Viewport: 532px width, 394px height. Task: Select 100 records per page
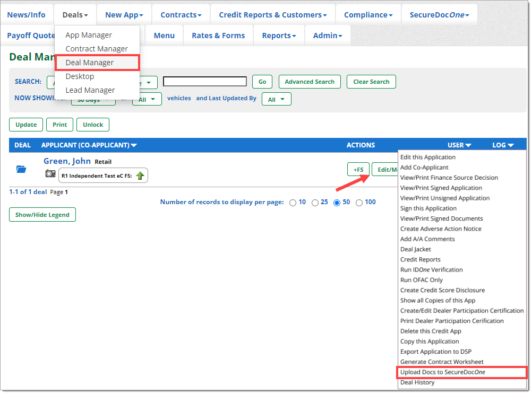pos(359,203)
